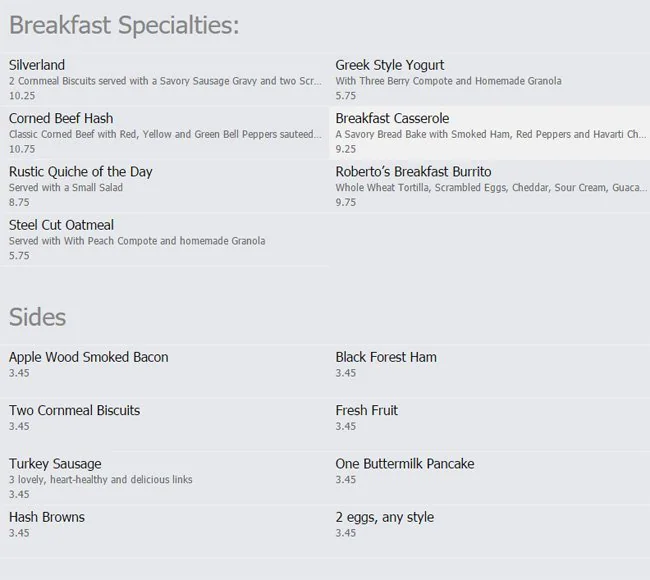Choose the Fresh Fruit side
This screenshot has width=650, height=580.
click(367, 410)
